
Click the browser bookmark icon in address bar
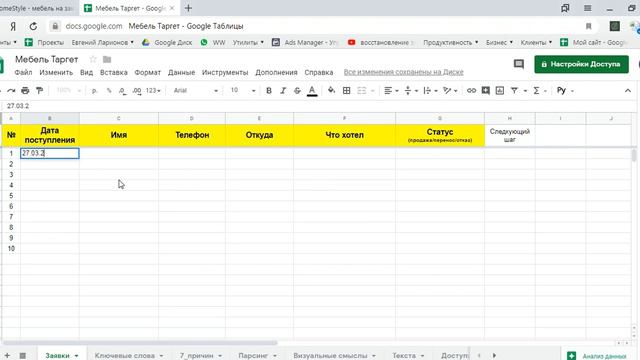[588, 26]
